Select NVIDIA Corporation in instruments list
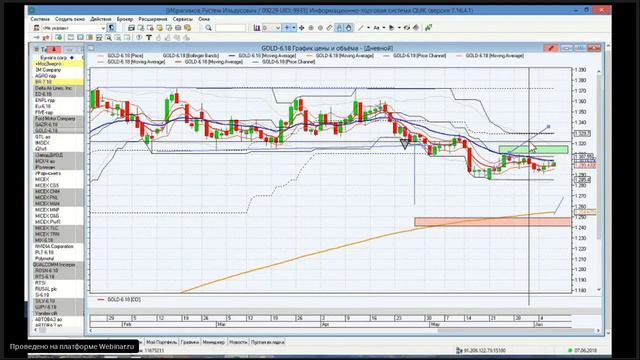This screenshot has width=640, height=360. click(x=58, y=247)
